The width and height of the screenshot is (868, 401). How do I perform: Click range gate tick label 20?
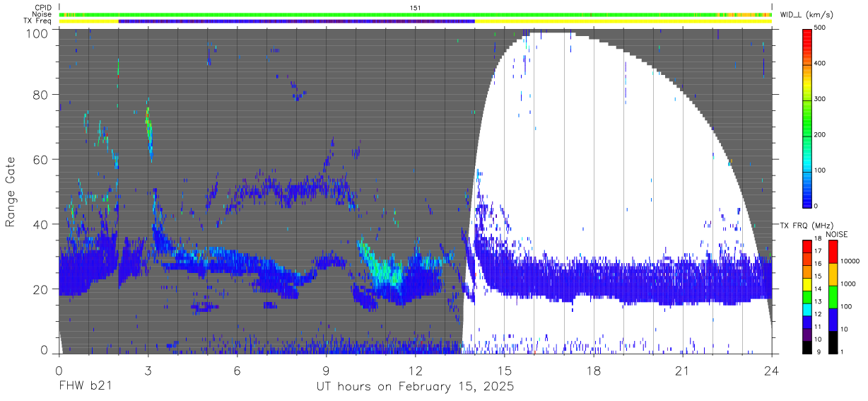[x=41, y=289]
